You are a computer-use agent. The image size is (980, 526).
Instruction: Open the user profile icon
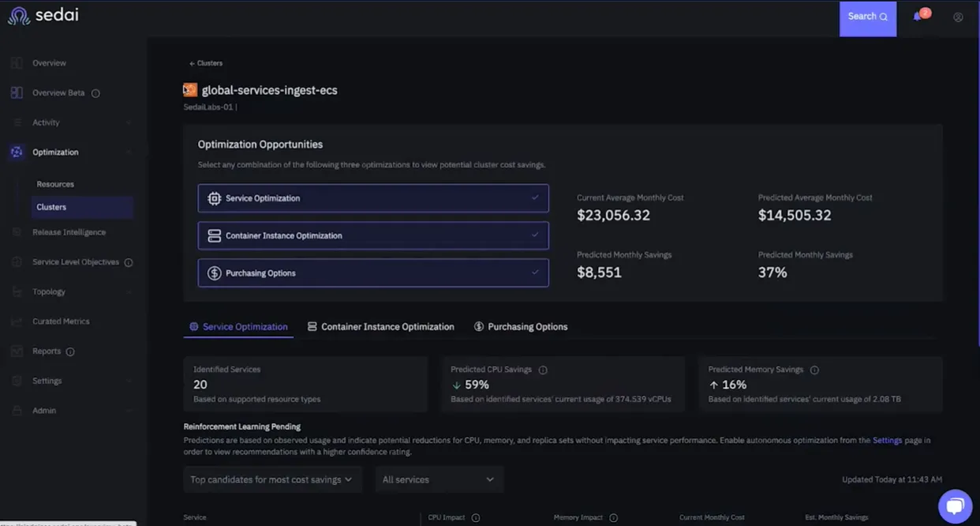958,17
